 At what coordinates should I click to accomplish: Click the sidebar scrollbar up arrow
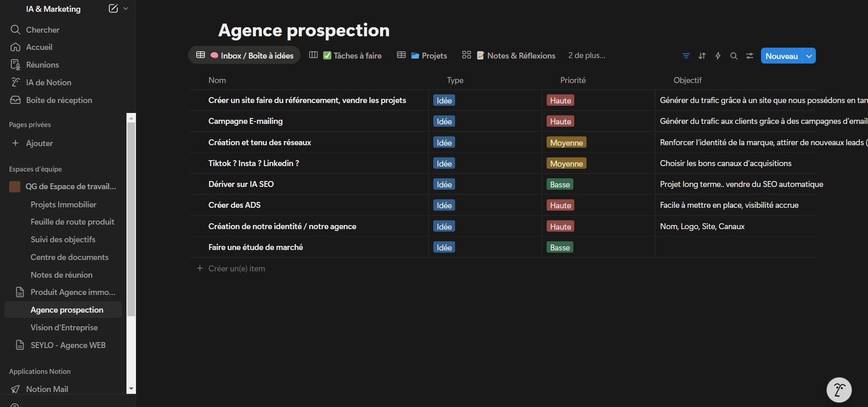click(x=131, y=118)
